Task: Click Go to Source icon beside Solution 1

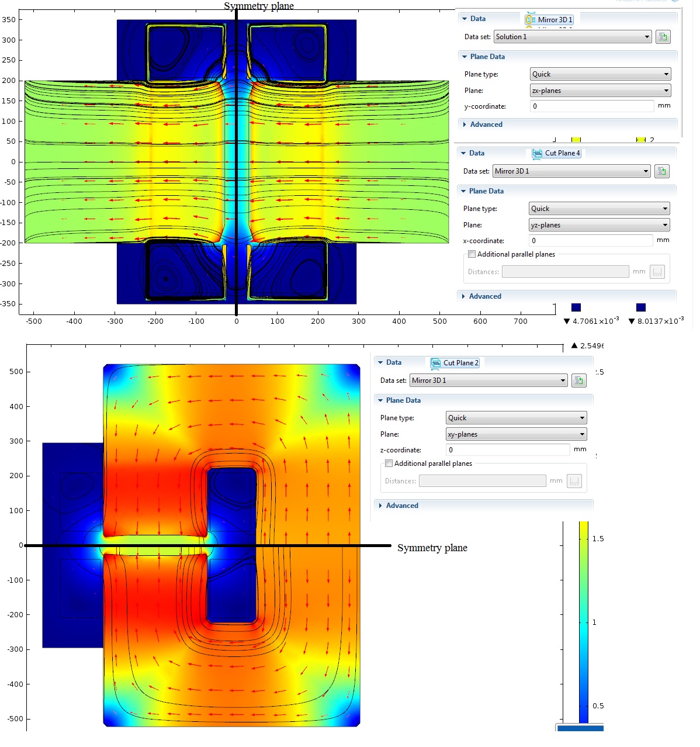Action: pyautogui.click(x=663, y=37)
